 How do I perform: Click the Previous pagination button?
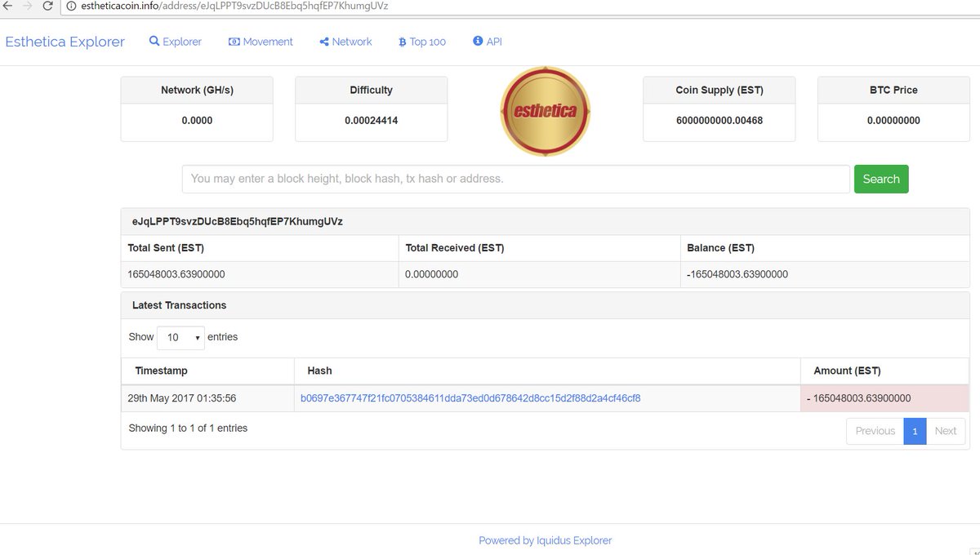pos(875,431)
